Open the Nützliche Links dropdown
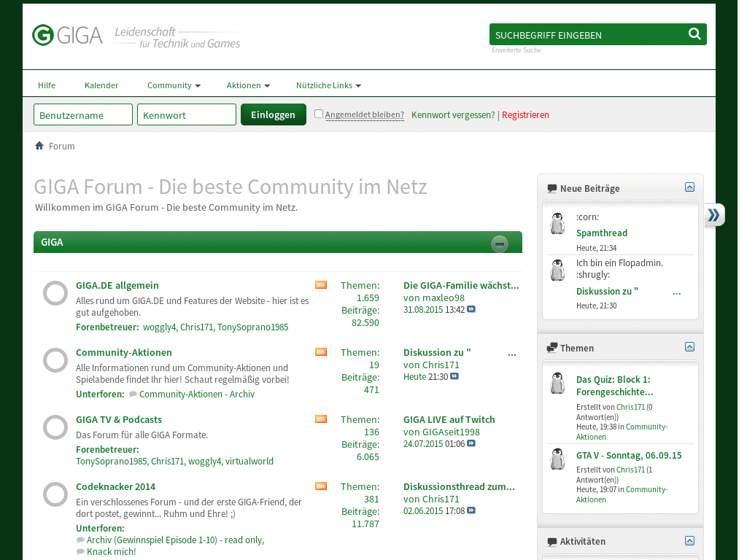 [329, 85]
